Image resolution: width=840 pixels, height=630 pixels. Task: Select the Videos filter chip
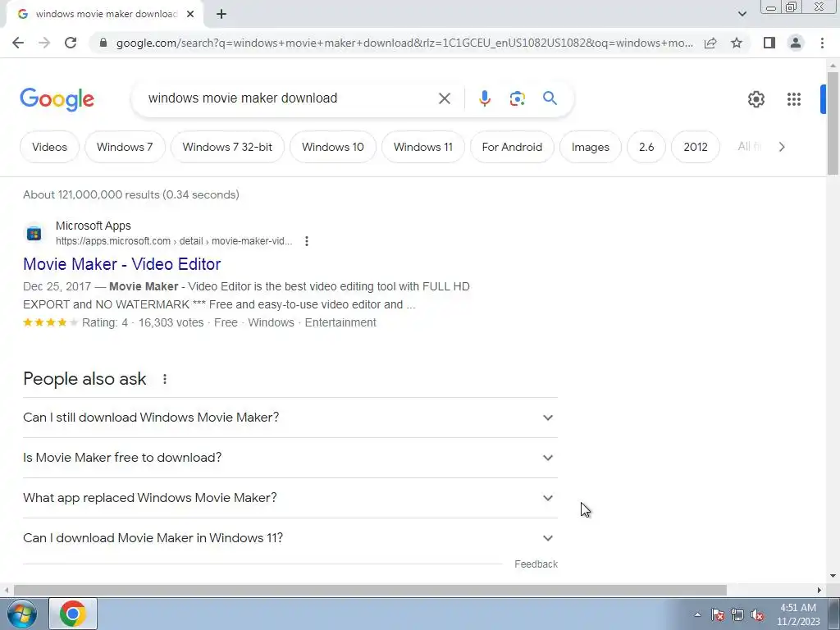[x=49, y=147]
